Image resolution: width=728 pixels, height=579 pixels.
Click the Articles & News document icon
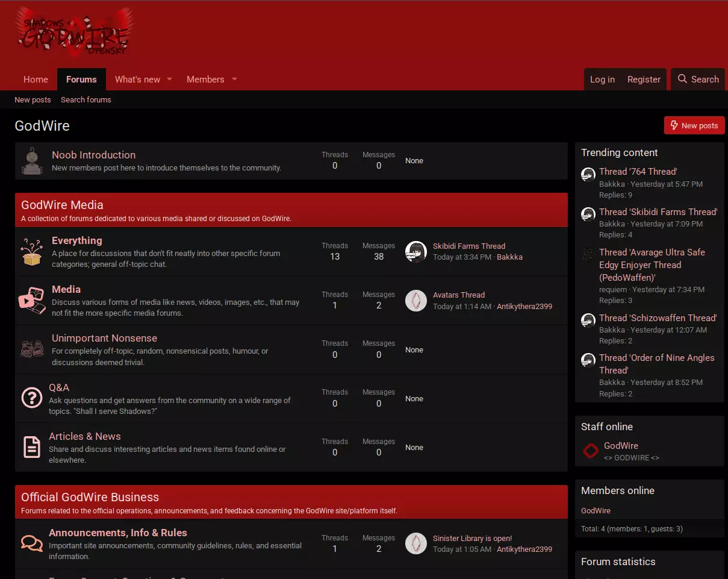tap(31, 447)
